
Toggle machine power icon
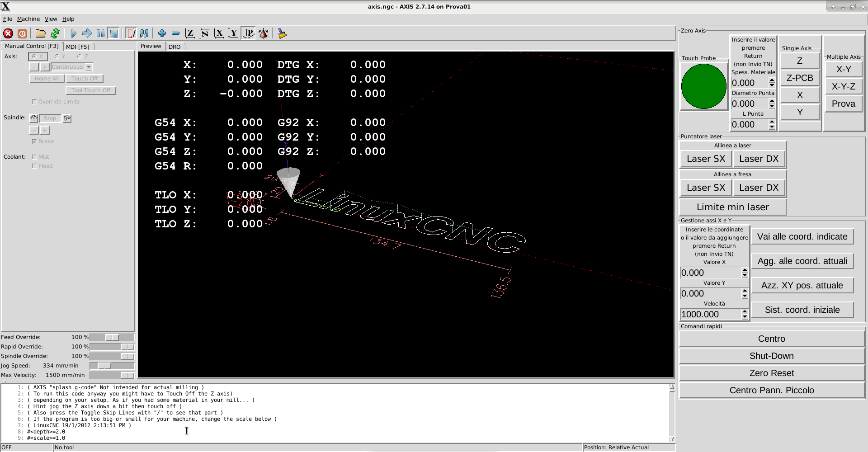coord(22,33)
